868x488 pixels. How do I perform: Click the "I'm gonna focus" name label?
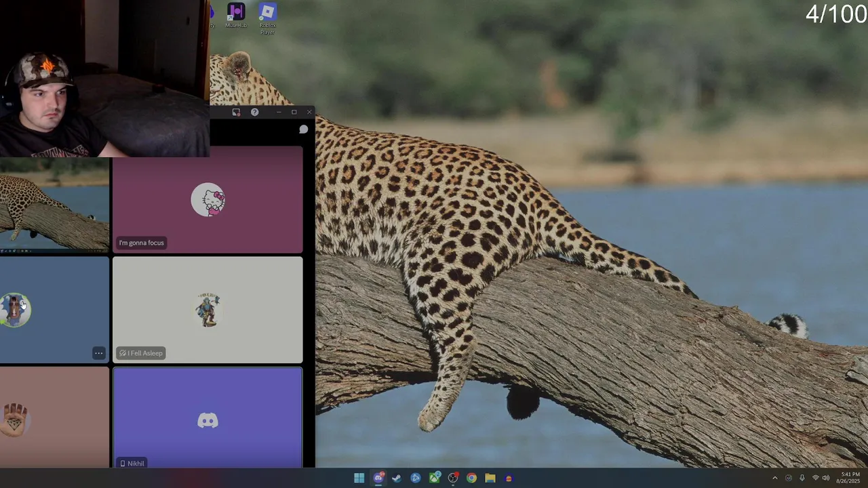(x=141, y=243)
